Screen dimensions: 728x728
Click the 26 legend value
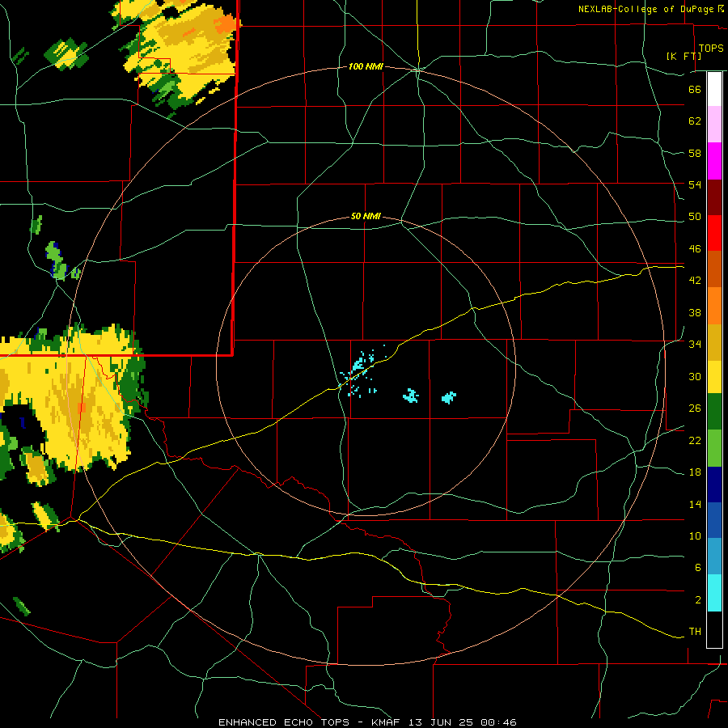[695, 408]
